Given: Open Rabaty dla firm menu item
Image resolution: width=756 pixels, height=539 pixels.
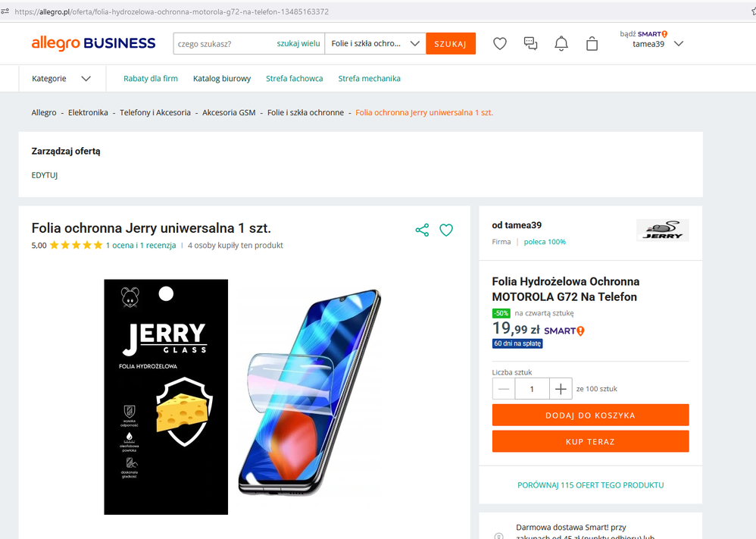Looking at the screenshot, I should coord(151,78).
